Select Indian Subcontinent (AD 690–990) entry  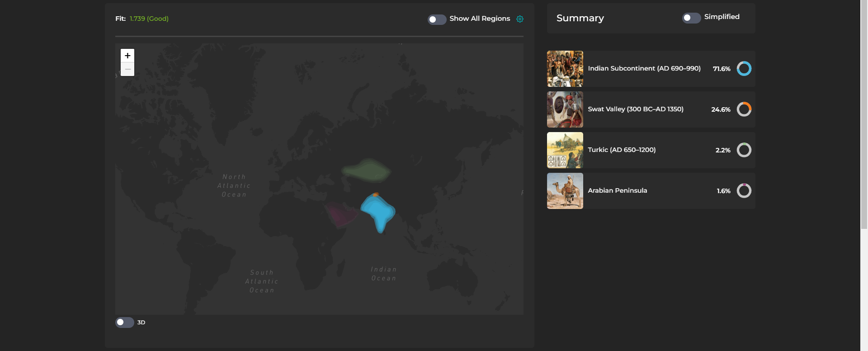click(x=644, y=69)
